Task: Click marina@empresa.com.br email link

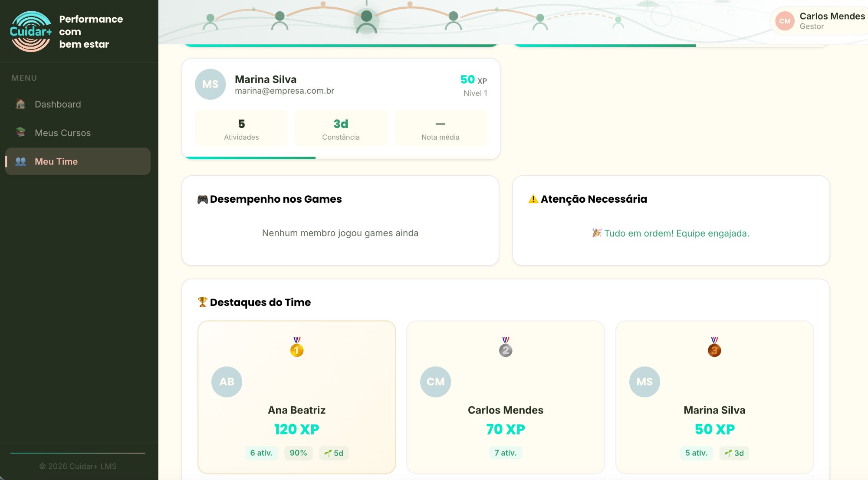Action: (285, 90)
